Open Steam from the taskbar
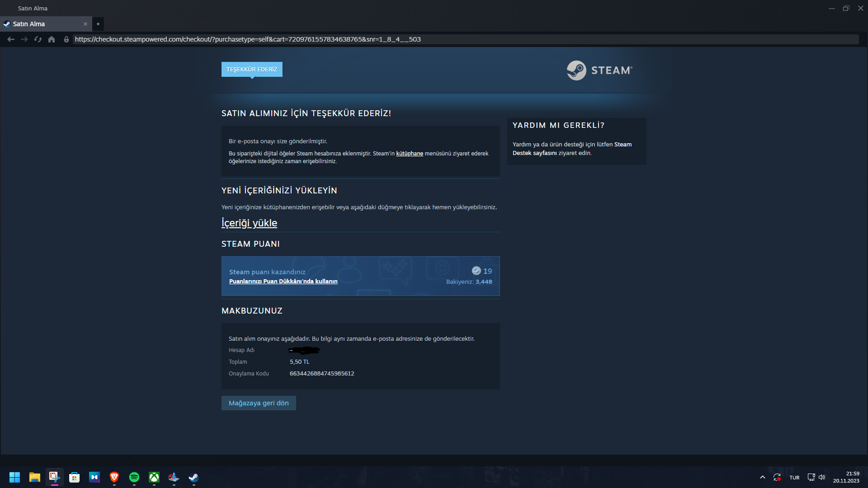This screenshot has height=488, width=868. pyautogui.click(x=193, y=477)
